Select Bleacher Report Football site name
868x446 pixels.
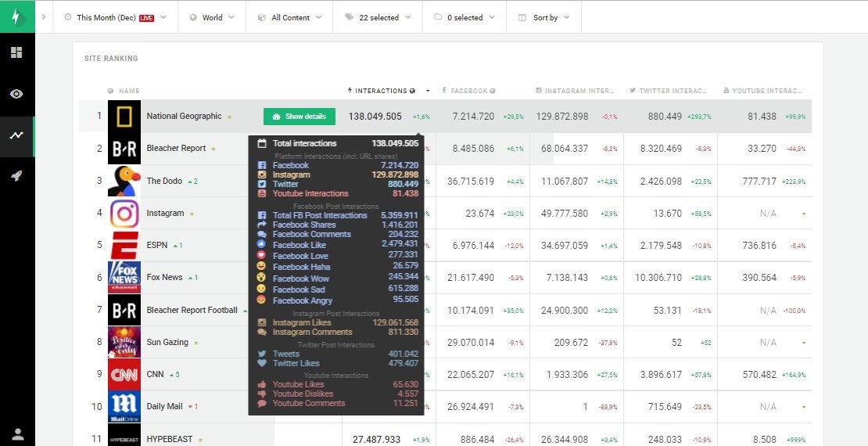192,311
